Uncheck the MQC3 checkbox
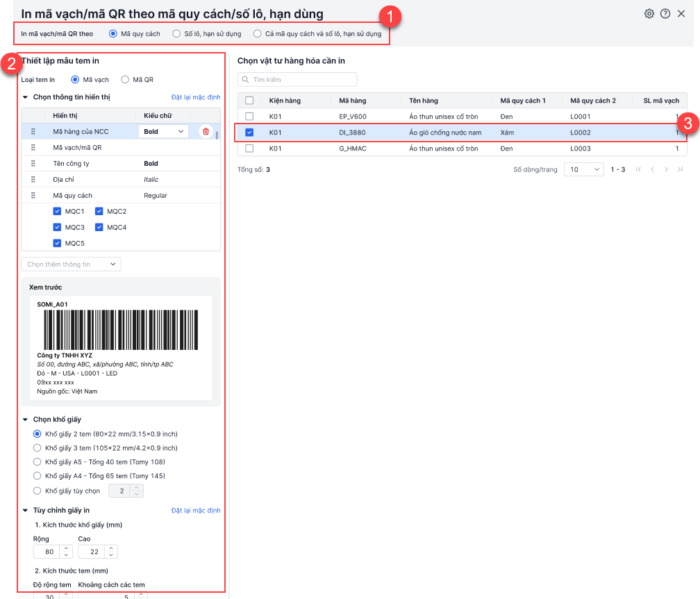Screen dimensions: 700x599 58,228
